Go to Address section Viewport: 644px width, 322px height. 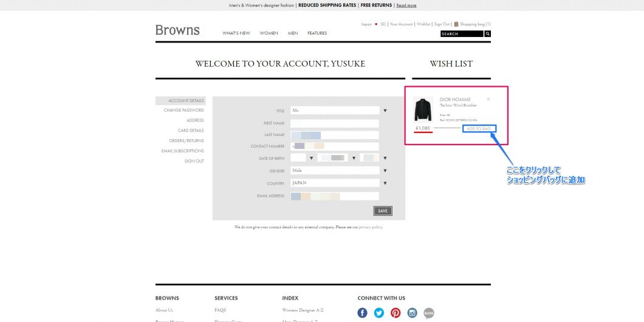pos(195,120)
